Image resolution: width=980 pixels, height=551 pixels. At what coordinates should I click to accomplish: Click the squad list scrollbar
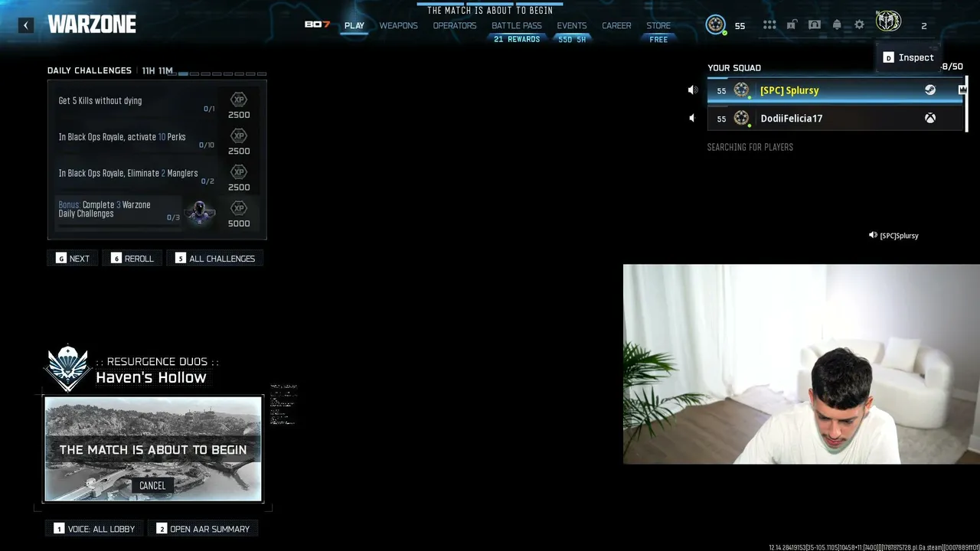(x=967, y=103)
